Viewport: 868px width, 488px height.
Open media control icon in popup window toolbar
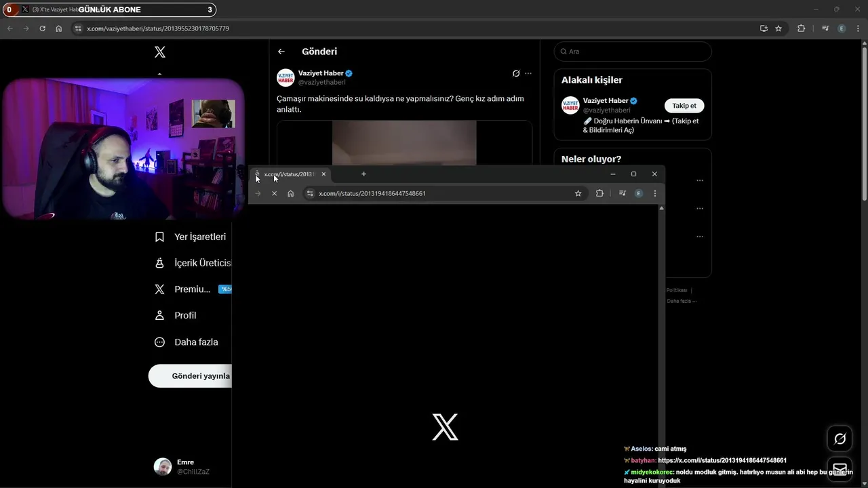click(x=622, y=193)
